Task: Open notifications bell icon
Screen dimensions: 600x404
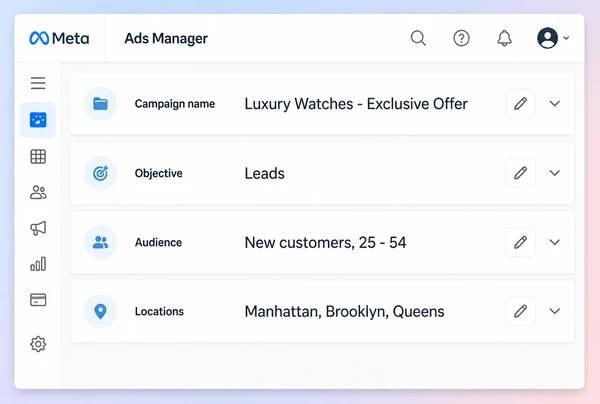Action: (x=504, y=38)
